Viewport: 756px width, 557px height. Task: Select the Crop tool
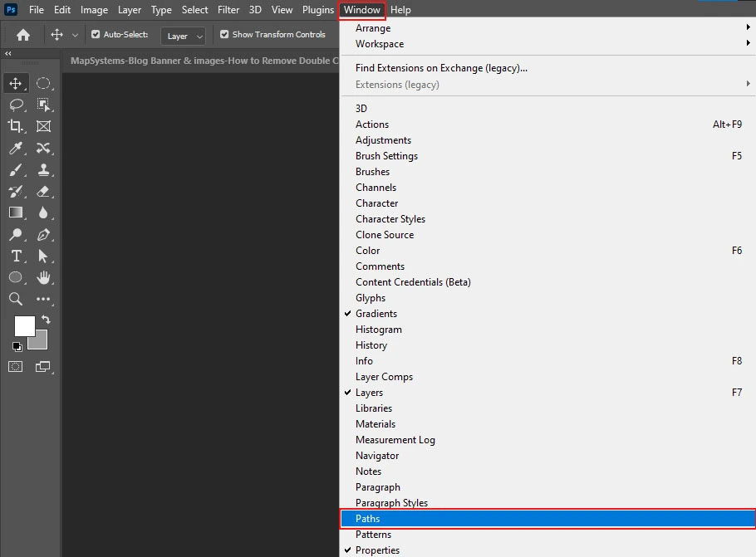[x=16, y=126]
